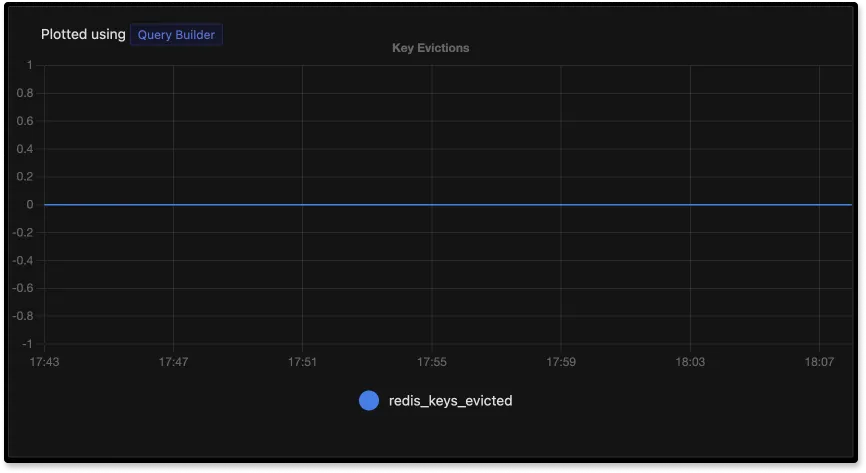Click the 17:43 time axis label
The height and width of the screenshot is (473, 866).
44,362
